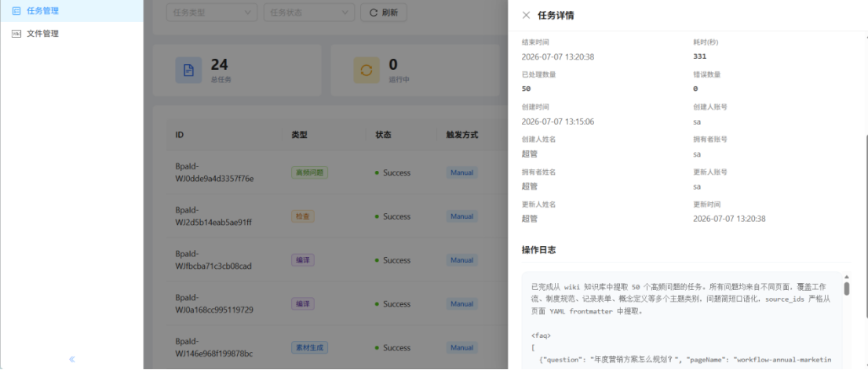Image resolution: width=868 pixels, height=370 pixels.
Task: Click the 刷新 button
Action: click(x=384, y=13)
